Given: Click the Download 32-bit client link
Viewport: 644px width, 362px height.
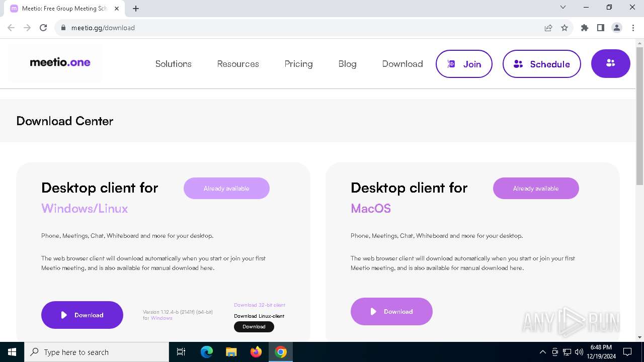Looking at the screenshot, I should 260,305.
